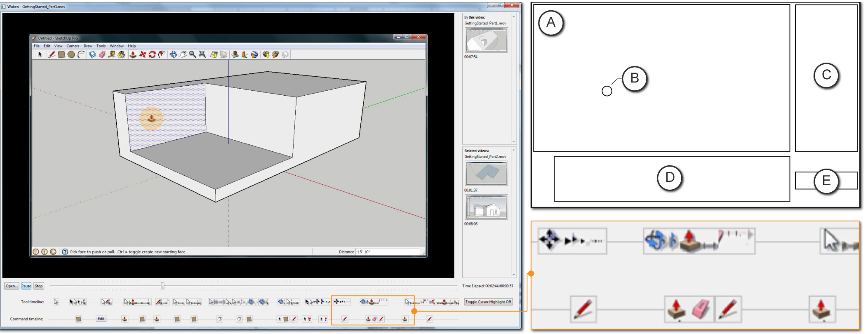Click the 'Command timeline:' label
Image resolution: width=868 pixels, height=334 pixels.
27,319
